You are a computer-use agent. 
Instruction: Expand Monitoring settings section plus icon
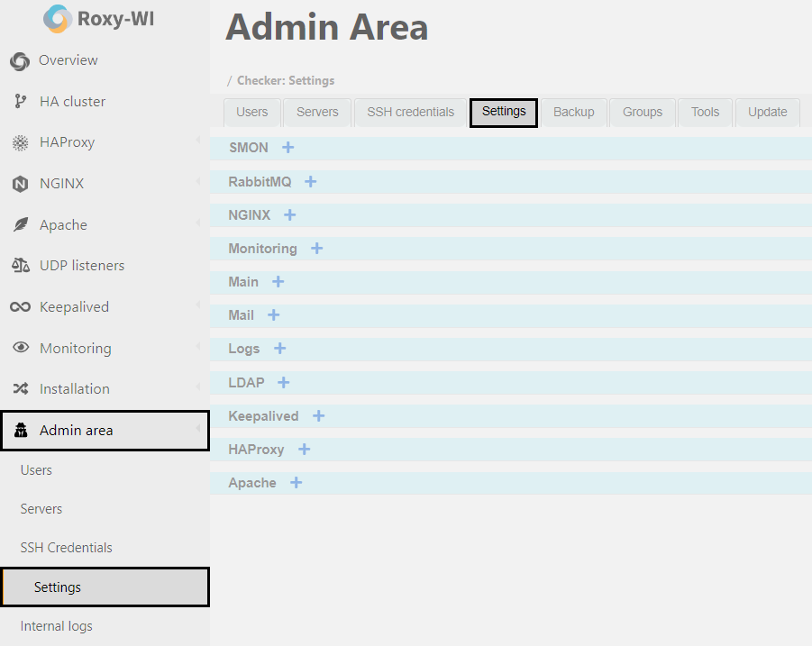click(x=316, y=249)
